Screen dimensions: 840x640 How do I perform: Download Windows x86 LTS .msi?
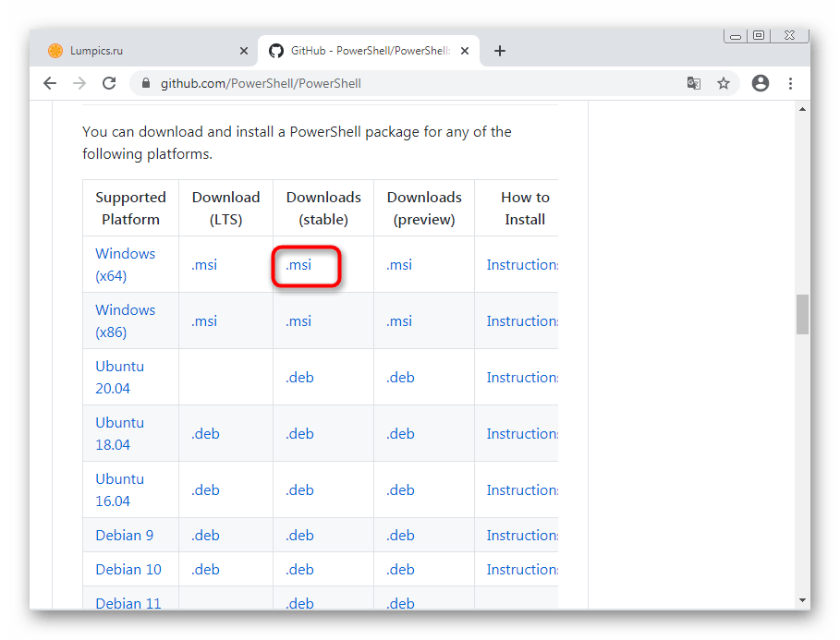point(204,321)
